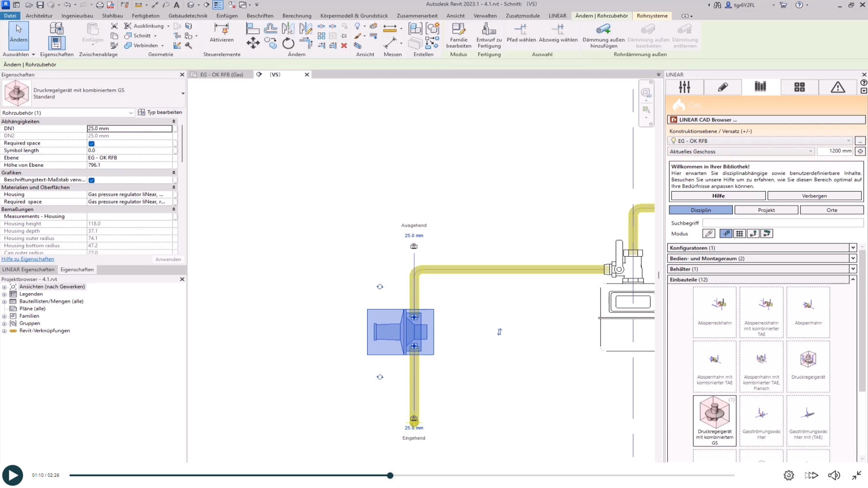868x488 pixels.
Task: Open the Aktuelles Geschoss dropdown
Action: pos(810,151)
